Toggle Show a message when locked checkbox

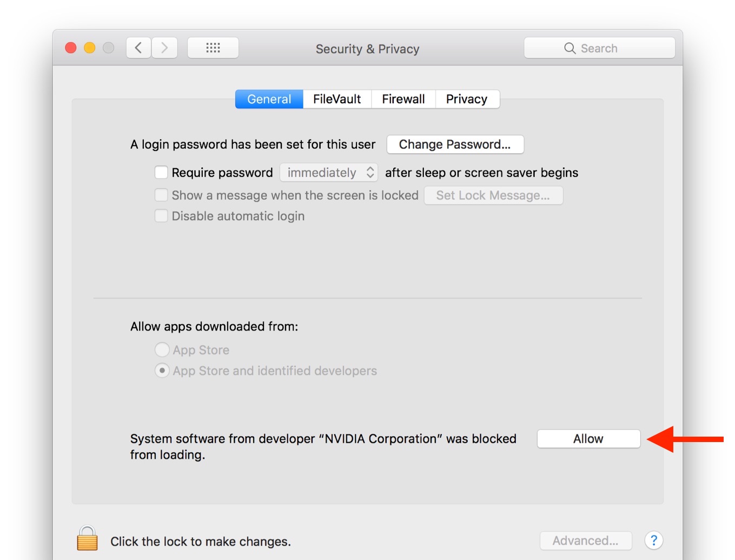(x=161, y=195)
